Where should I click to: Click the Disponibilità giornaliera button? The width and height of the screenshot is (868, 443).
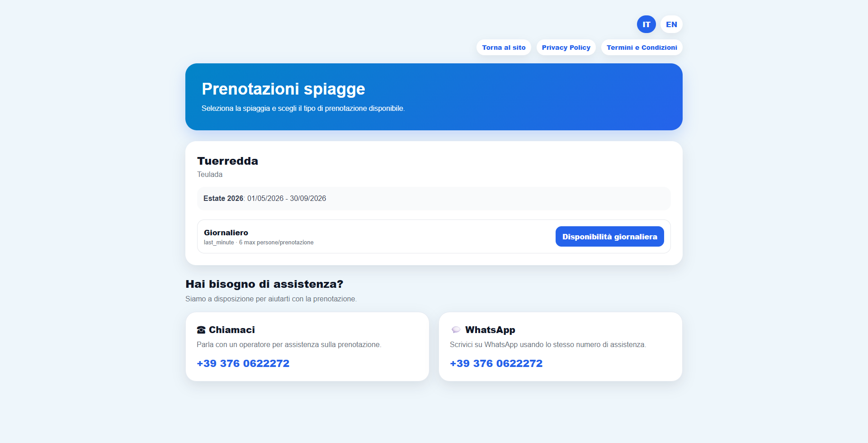[609, 237]
